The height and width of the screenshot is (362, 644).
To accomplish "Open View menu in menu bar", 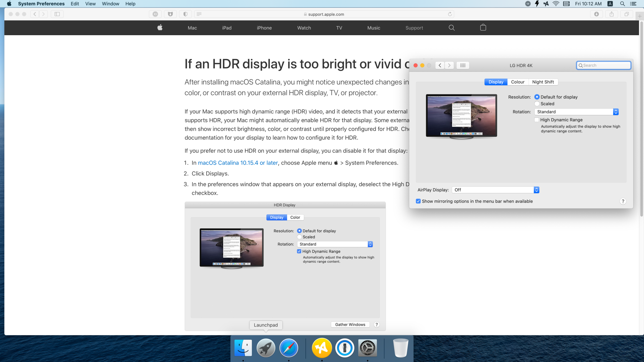I will (90, 4).
